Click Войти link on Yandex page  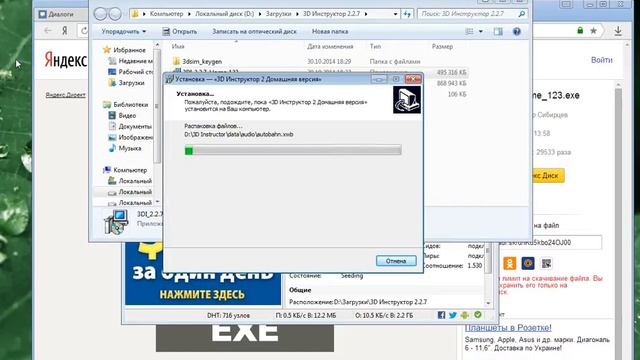(x=602, y=60)
